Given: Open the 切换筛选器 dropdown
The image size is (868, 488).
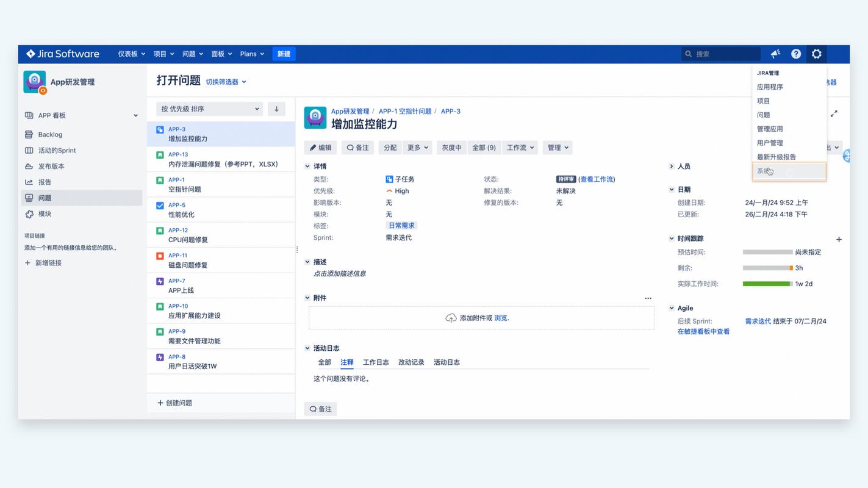Looking at the screenshot, I should (223, 81).
